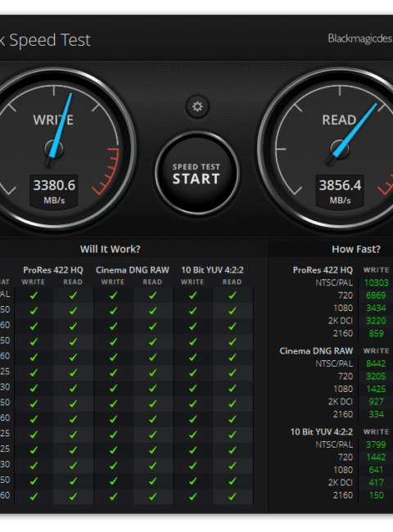Image resolution: width=393 pixels, height=532 pixels.
Task: Click WRITE column under Will It Work Cinema DNG RAW
Action: coord(113,282)
